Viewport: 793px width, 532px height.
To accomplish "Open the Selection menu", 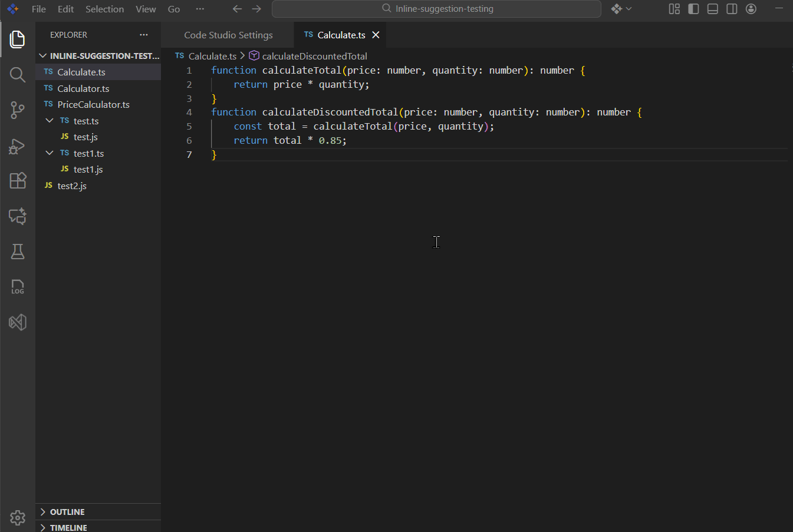I will 104,9.
